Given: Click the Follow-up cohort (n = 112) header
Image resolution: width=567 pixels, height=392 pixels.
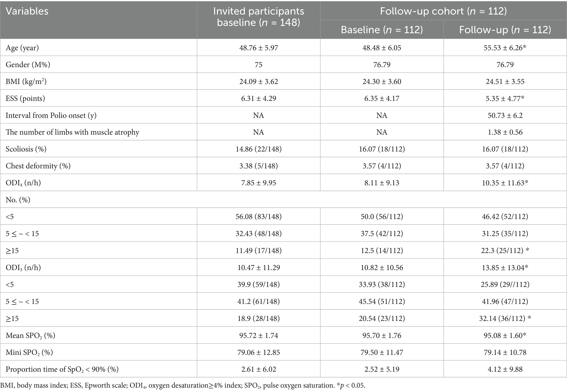Looking at the screenshot, I should [x=443, y=11].
